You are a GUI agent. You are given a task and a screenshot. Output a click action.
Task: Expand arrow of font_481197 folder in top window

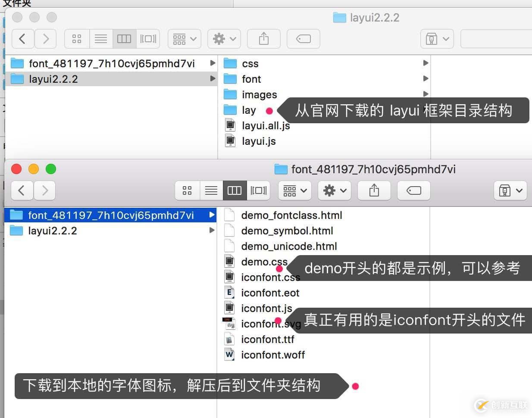click(212, 63)
